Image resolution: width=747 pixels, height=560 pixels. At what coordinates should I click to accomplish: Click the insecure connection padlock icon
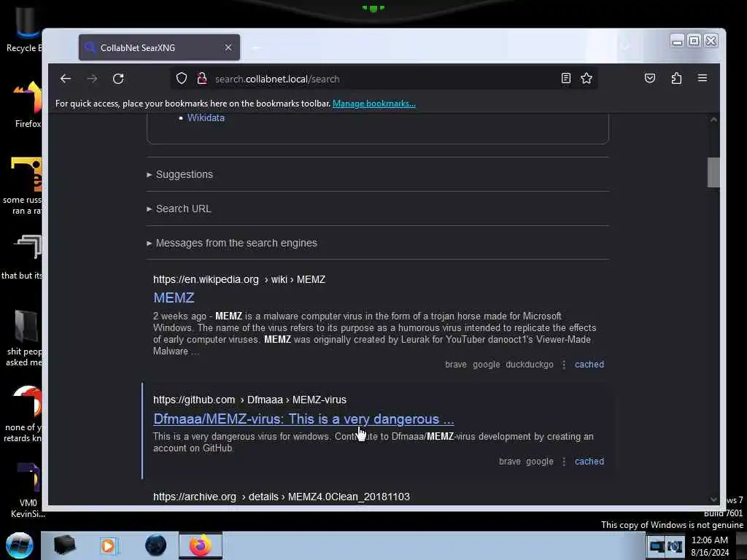pyautogui.click(x=201, y=79)
